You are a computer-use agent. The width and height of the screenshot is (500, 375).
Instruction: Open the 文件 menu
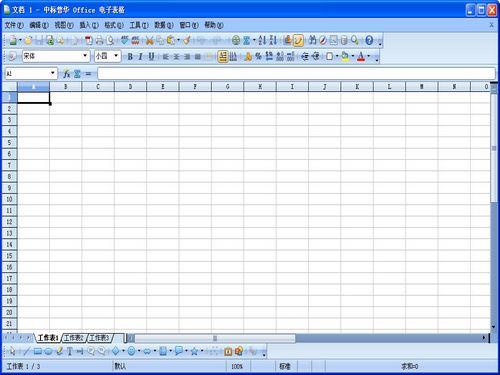[14, 25]
